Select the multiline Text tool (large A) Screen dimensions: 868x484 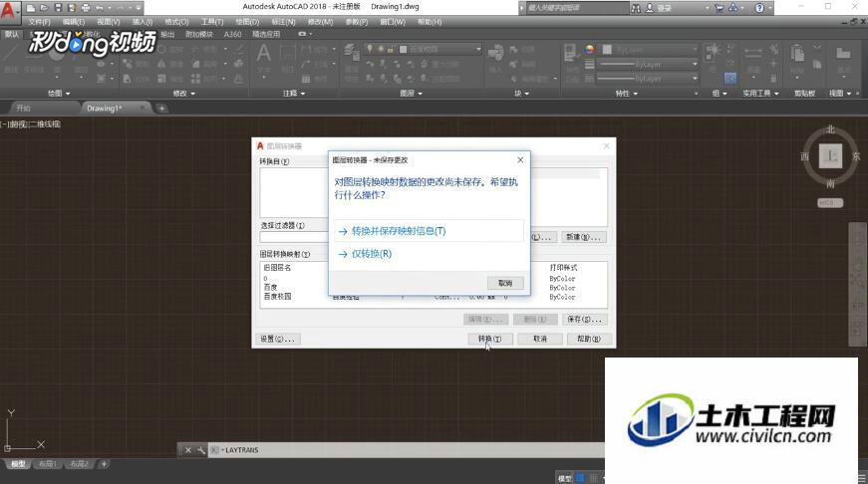(263, 54)
